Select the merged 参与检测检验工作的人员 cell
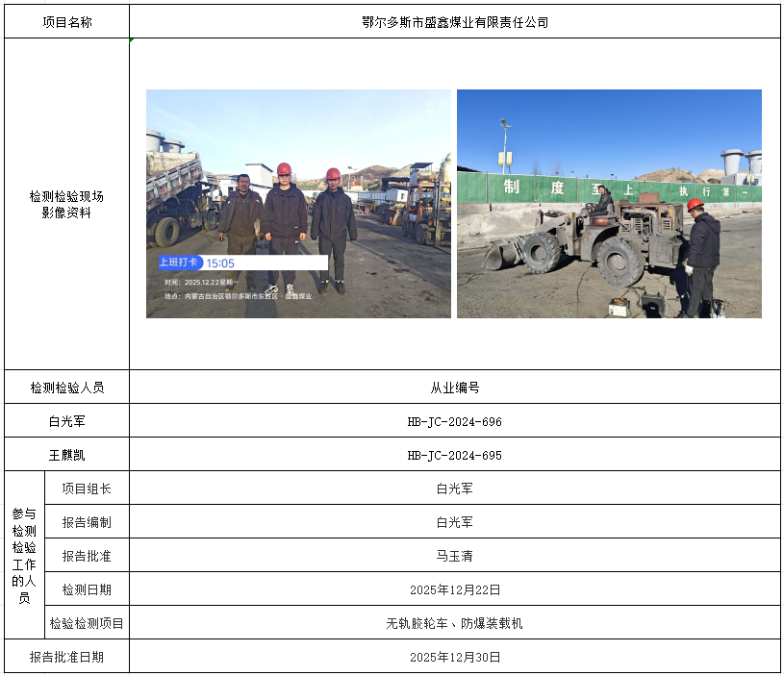 (24, 555)
